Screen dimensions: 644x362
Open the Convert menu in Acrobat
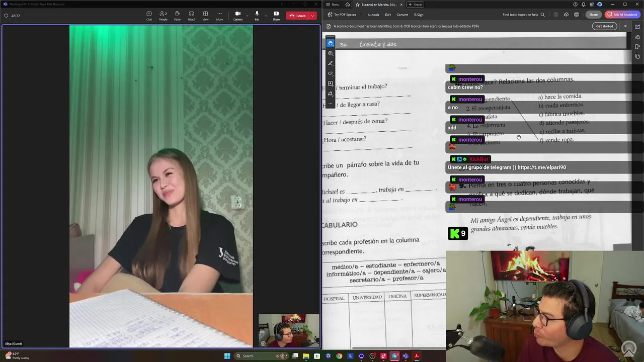403,15
